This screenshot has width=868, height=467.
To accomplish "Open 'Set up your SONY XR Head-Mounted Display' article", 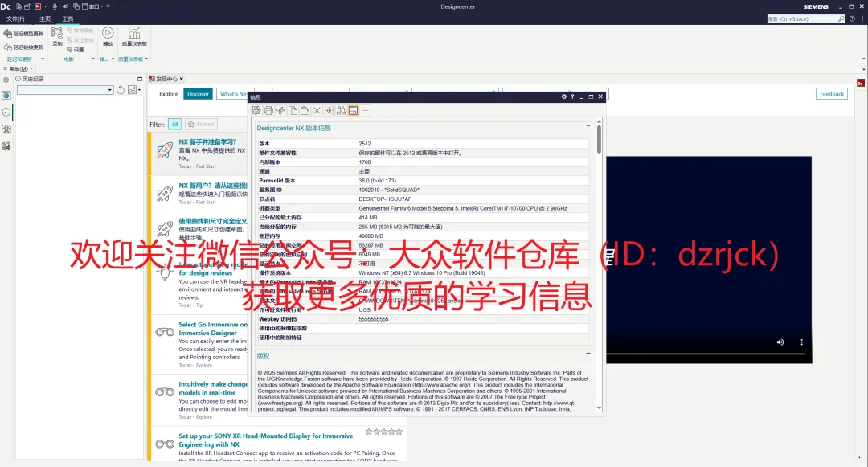I will coord(266,440).
